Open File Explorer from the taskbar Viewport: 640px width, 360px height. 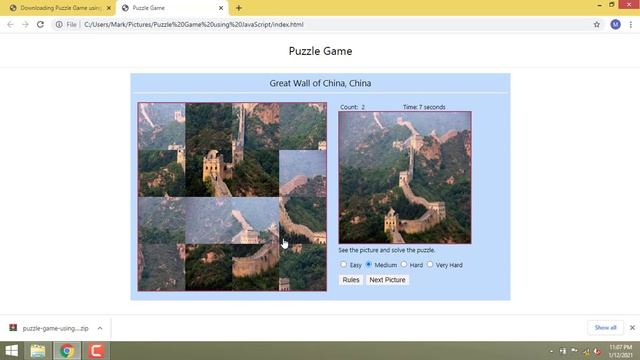38,351
